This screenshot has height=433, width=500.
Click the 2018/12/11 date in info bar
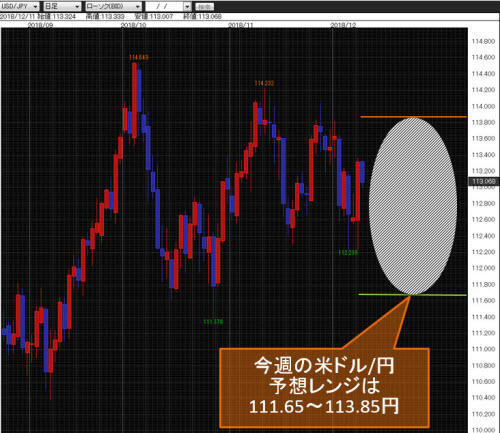(x=18, y=16)
